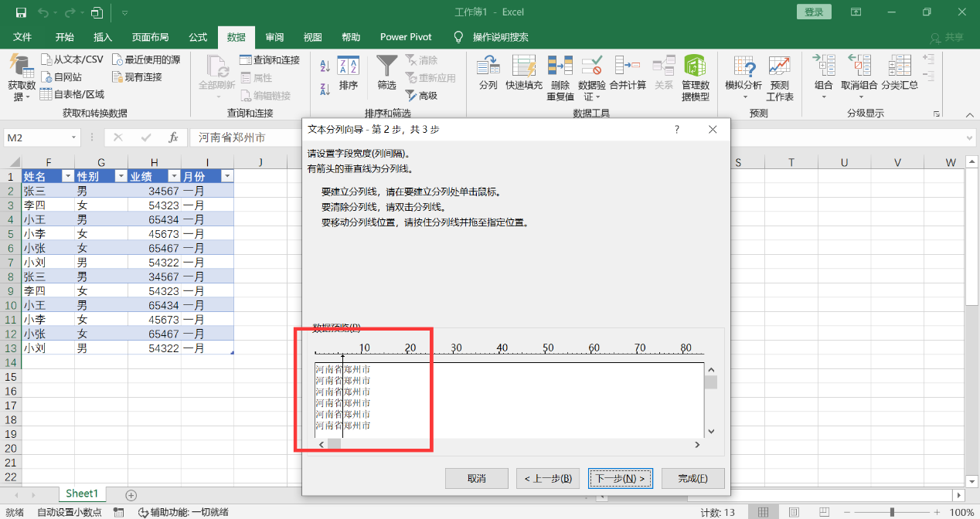Viewport: 980px width, 519px height.
Task: Click Queries & Connections (查询和连接)
Action: point(269,59)
